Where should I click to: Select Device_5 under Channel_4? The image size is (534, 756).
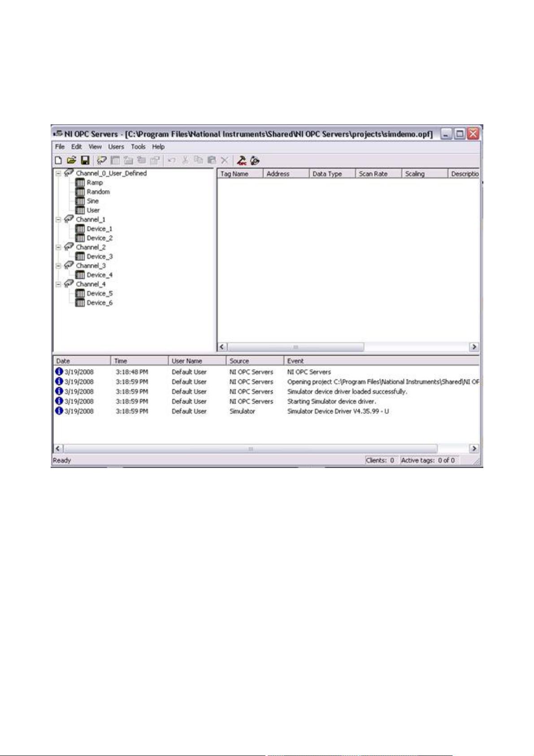(100, 293)
